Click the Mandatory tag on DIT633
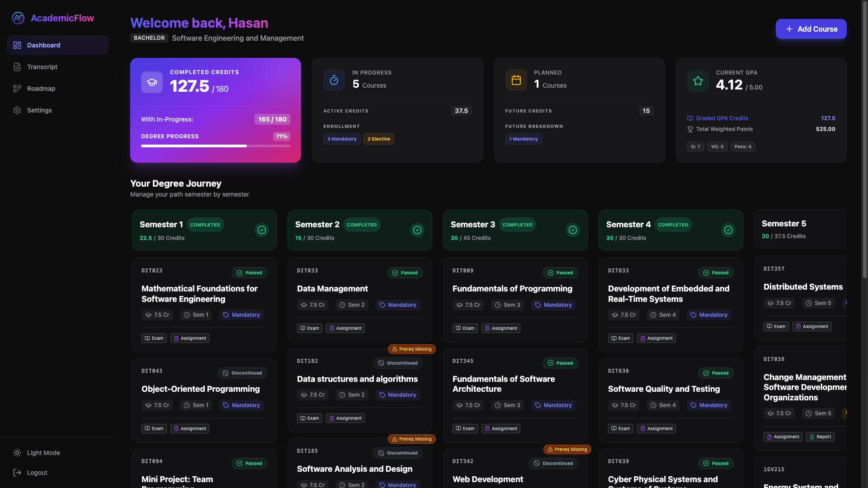Screen dimensions: 868x488 (709, 315)
